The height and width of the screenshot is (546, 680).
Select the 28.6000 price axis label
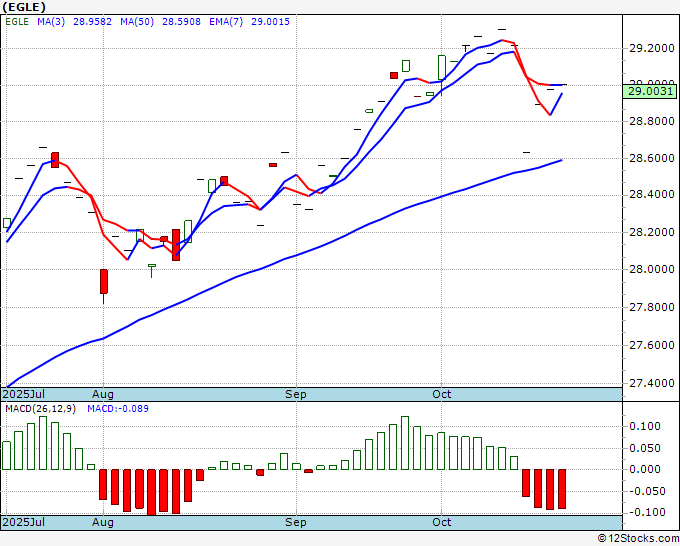(652, 158)
